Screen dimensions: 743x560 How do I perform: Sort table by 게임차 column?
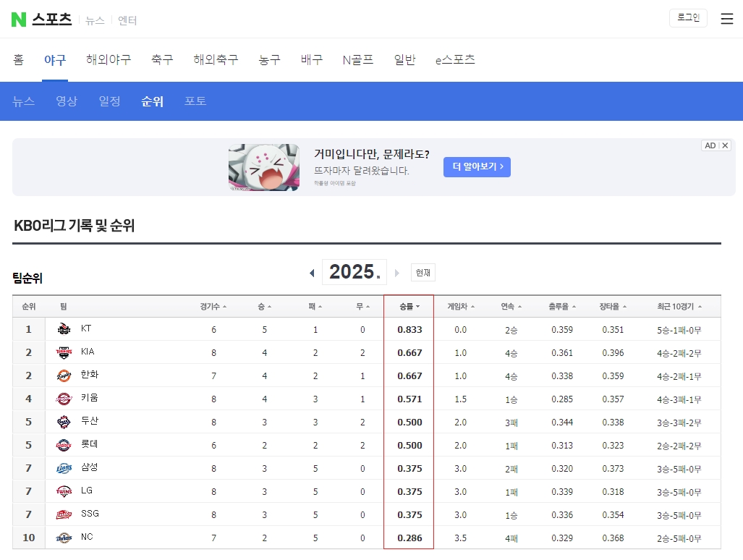[x=461, y=307]
